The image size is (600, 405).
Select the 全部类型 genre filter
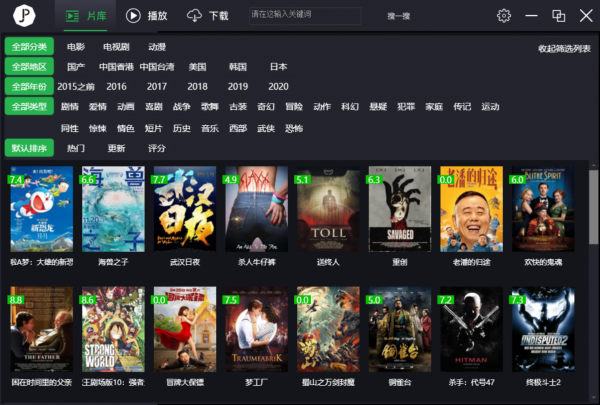[x=29, y=106]
